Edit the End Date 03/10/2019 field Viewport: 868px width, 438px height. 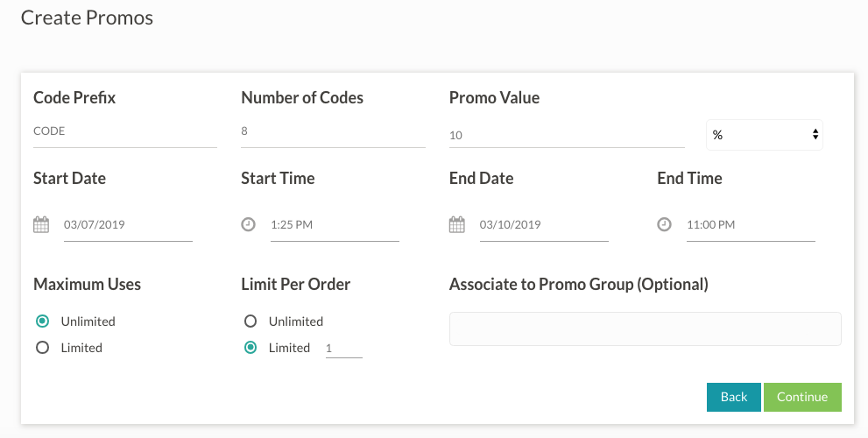tap(544, 225)
